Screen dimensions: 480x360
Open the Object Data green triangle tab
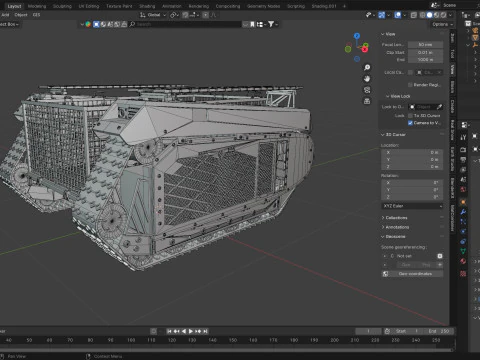463,251
